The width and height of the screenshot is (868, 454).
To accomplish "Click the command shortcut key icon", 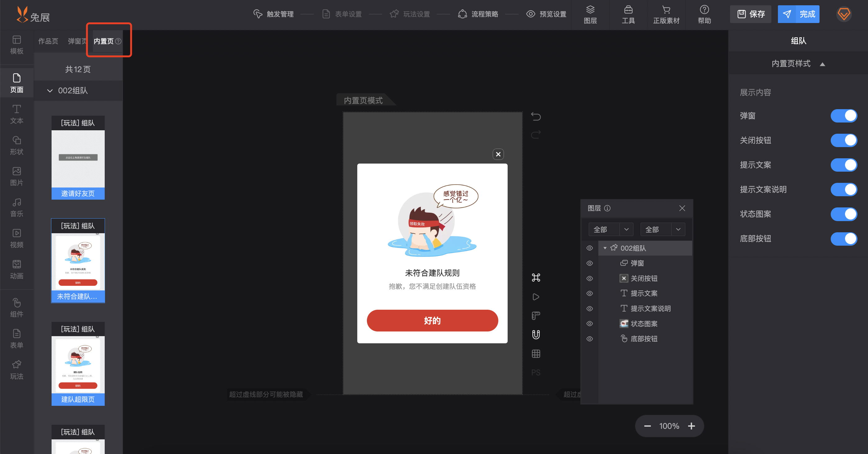I will (536, 278).
